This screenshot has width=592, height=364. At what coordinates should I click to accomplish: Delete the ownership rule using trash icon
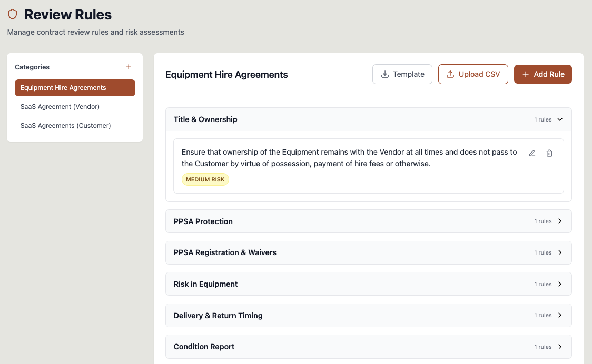pyautogui.click(x=549, y=153)
